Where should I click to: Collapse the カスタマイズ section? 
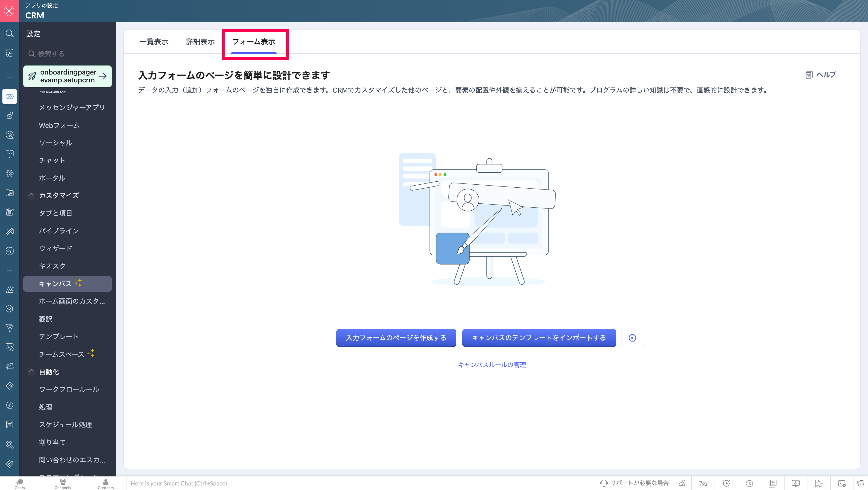click(x=31, y=195)
